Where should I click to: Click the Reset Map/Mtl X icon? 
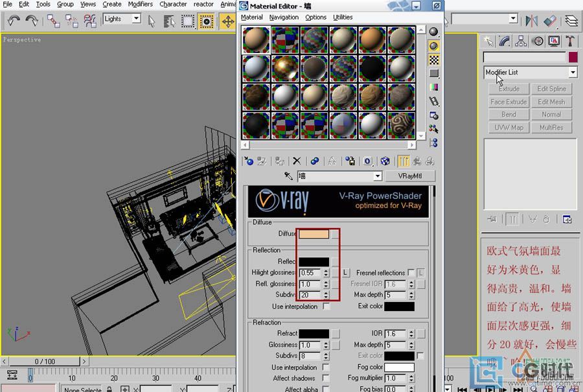click(x=296, y=161)
